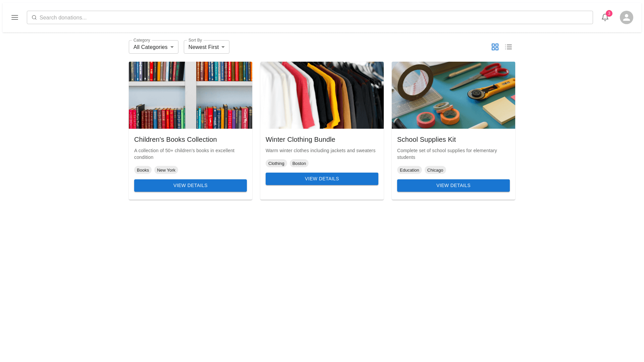644x362 pixels.
Task: Click the search magnifier icon
Action: (x=34, y=17)
